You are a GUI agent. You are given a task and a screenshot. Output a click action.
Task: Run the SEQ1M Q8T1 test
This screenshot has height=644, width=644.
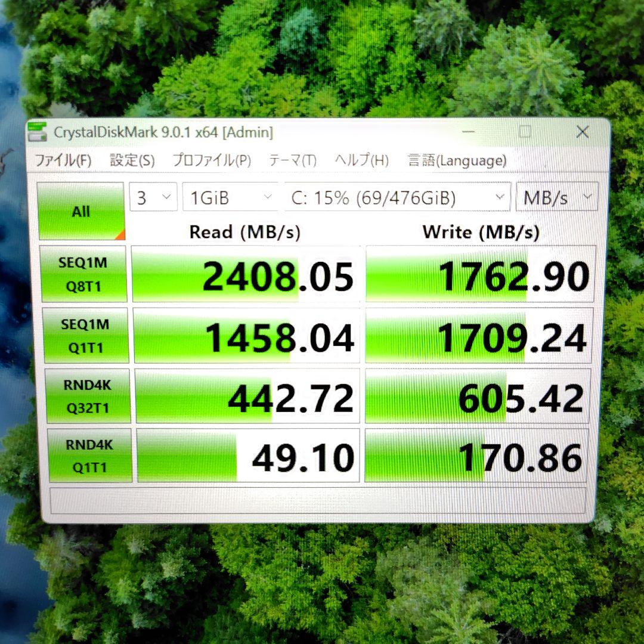tap(85, 274)
